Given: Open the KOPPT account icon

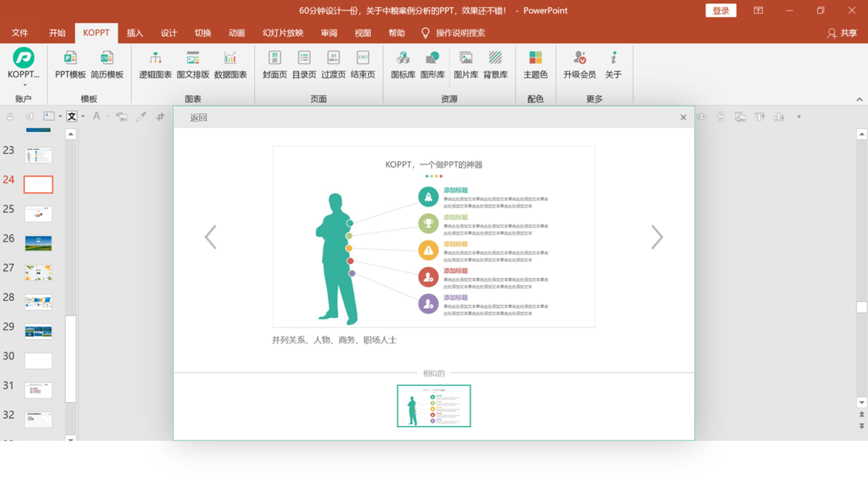Looking at the screenshot, I should click(x=23, y=57).
